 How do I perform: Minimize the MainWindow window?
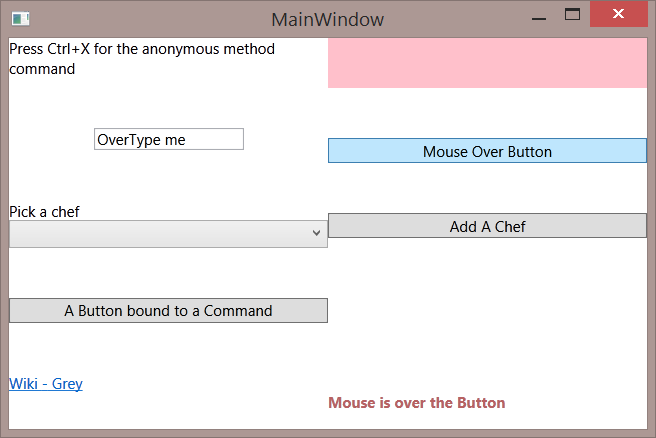(x=539, y=18)
